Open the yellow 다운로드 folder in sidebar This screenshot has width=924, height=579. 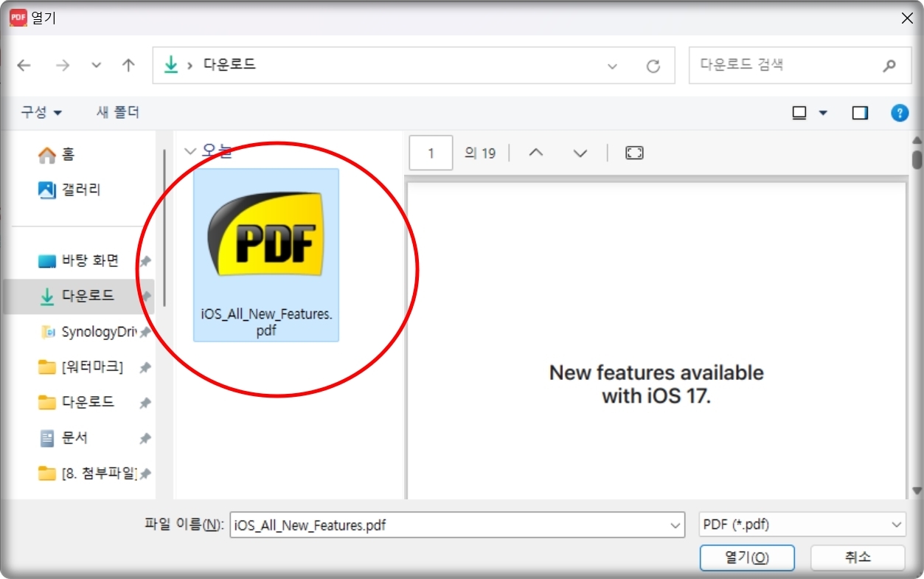(77, 402)
